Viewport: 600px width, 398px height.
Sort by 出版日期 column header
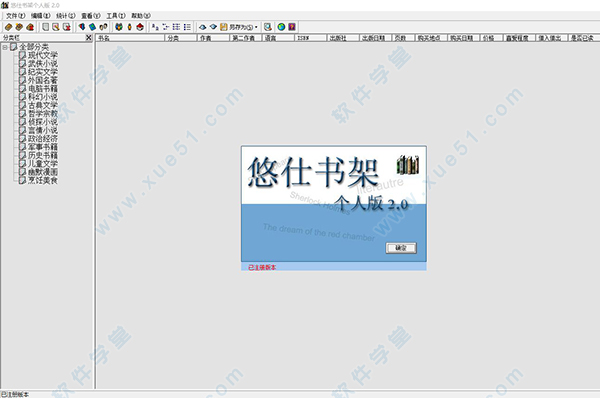[x=376, y=38]
